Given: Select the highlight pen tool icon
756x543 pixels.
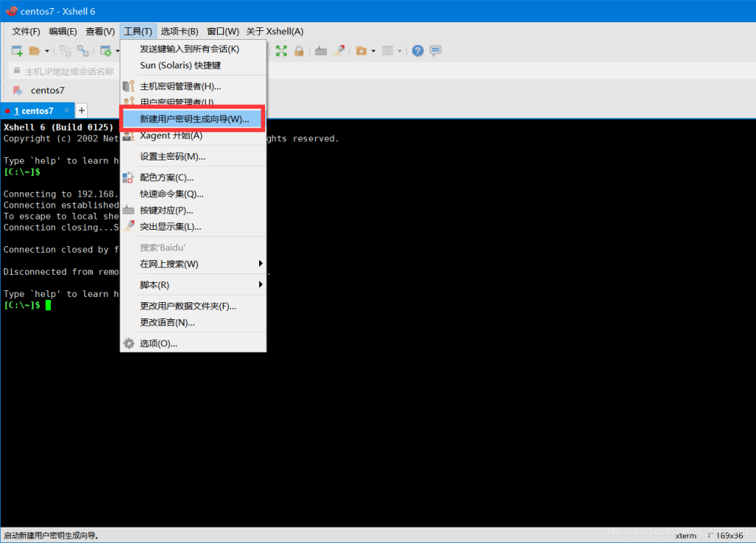Looking at the screenshot, I should tap(339, 50).
